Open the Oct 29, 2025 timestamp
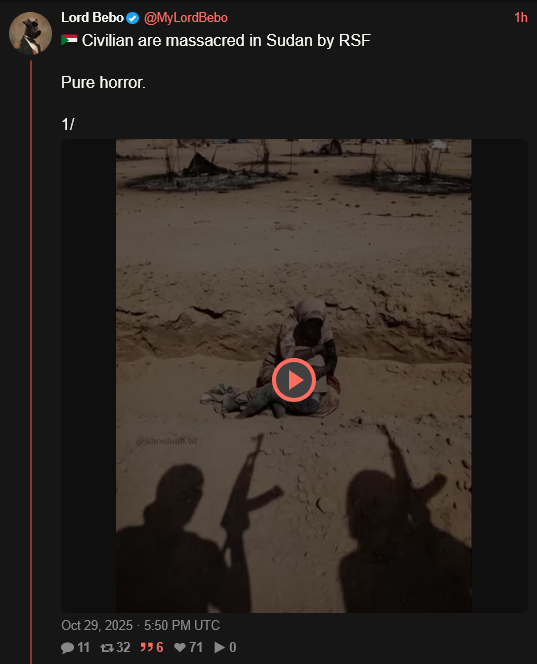The image size is (537, 664). pos(140,625)
